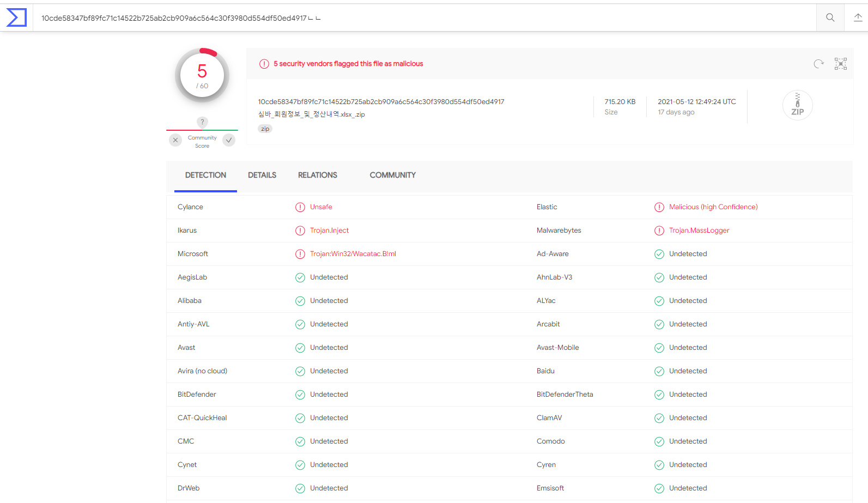The height and width of the screenshot is (503, 868).
Task: Click the 715.20 KB size value
Action: pos(620,102)
